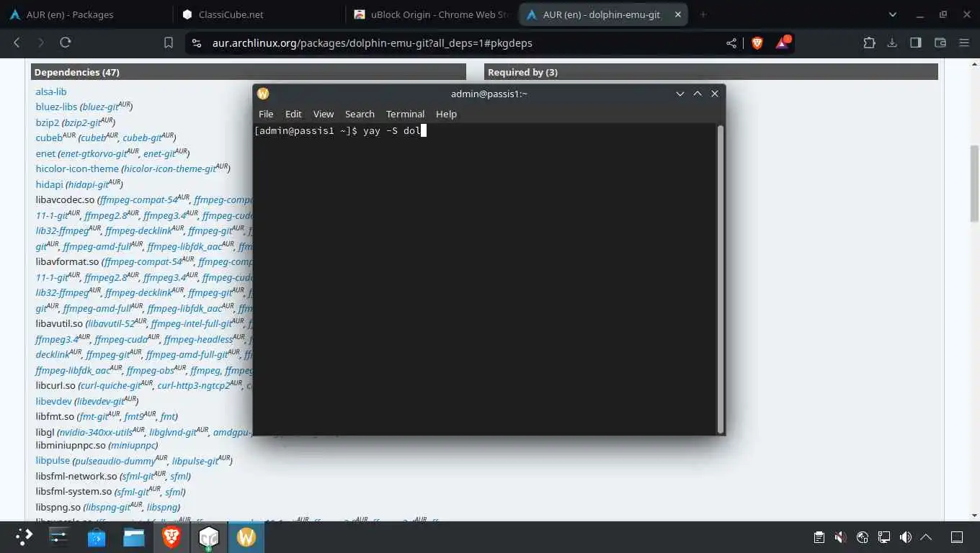Switch to AUR (en) - Packages tab
Screen dimensions: 980x553
tap(86, 14)
